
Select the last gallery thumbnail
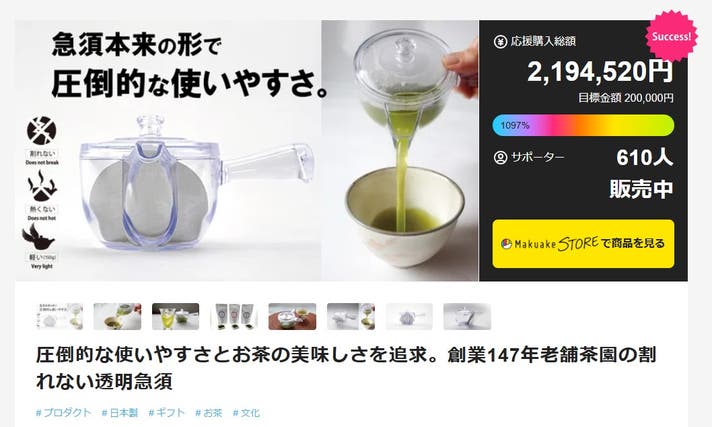(x=467, y=316)
